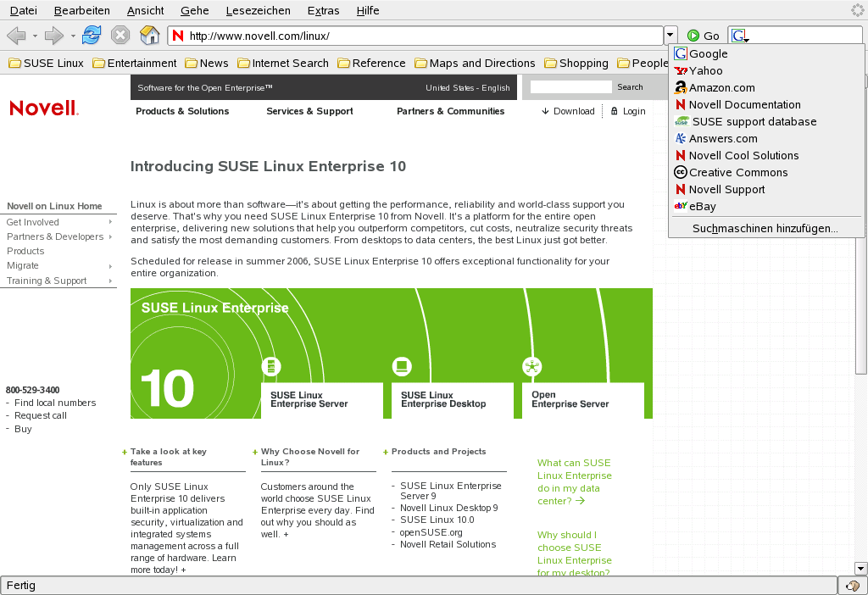Select Amazon.com search engine
868x595 pixels.
[x=766, y=87]
